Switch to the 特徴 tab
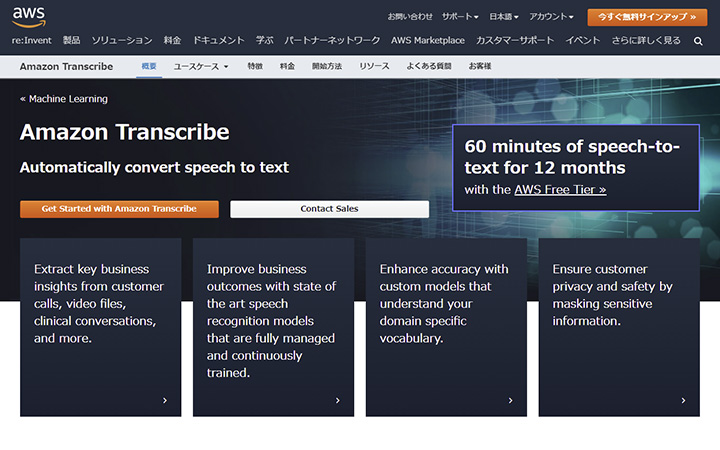 [255, 66]
